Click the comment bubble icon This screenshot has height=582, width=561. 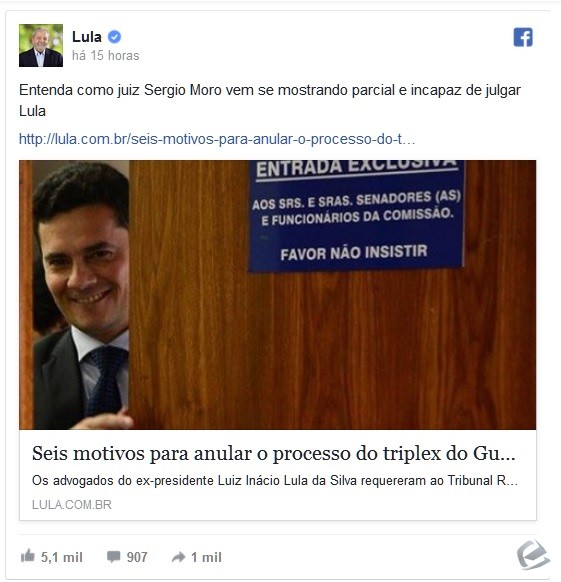tap(114, 556)
